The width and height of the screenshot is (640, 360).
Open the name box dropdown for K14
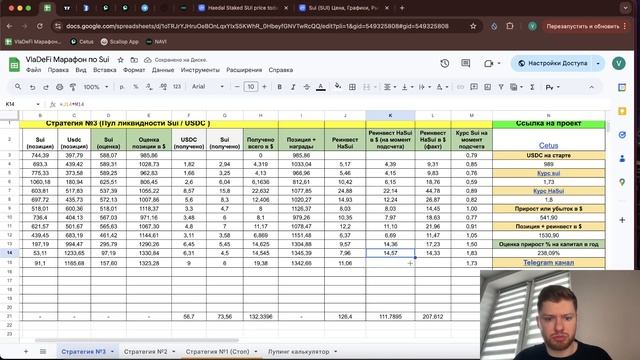pos(38,104)
